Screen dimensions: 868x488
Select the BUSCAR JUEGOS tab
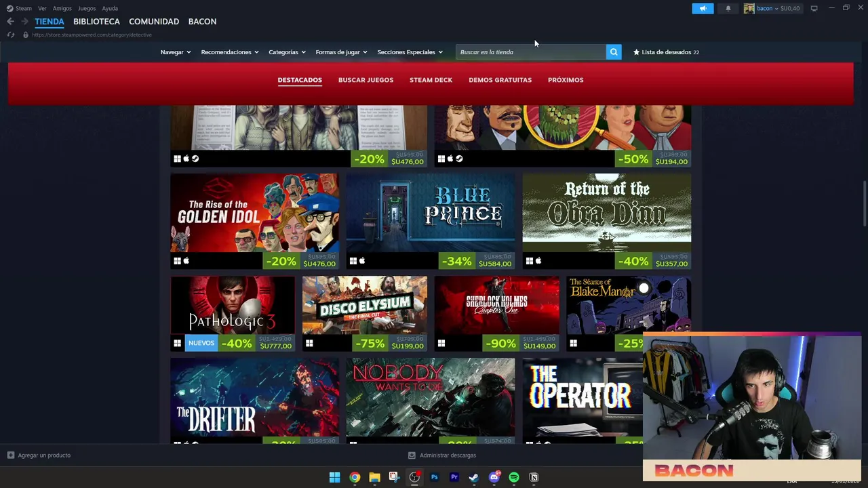pyautogui.click(x=366, y=80)
